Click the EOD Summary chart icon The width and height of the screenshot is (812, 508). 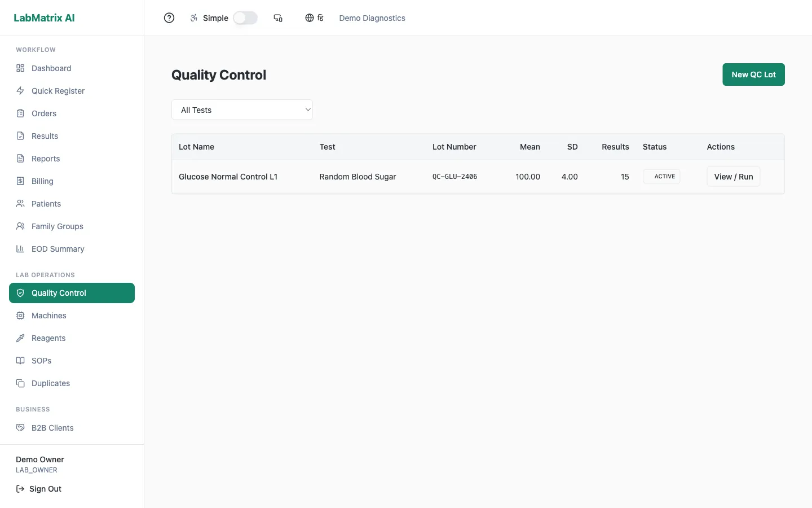[x=20, y=249]
